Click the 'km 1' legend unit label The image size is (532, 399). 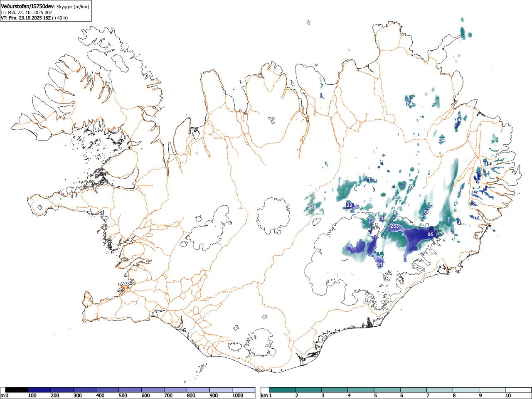(x=266, y=396)
